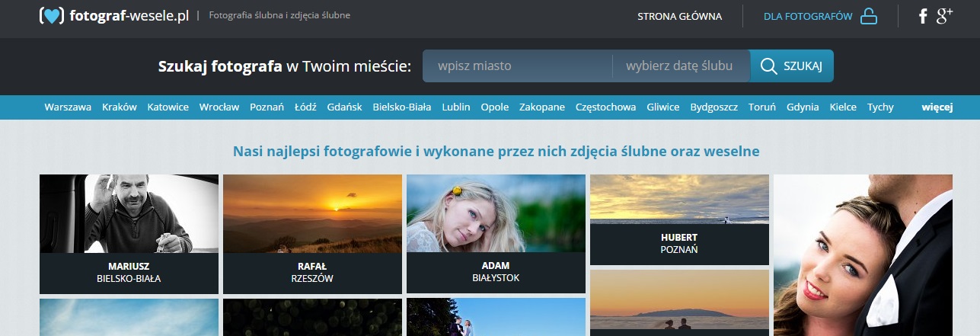Choose Bielsko-Biała from the city bar
The width and height of the screenshot is (980, 336).
point(401,107)
